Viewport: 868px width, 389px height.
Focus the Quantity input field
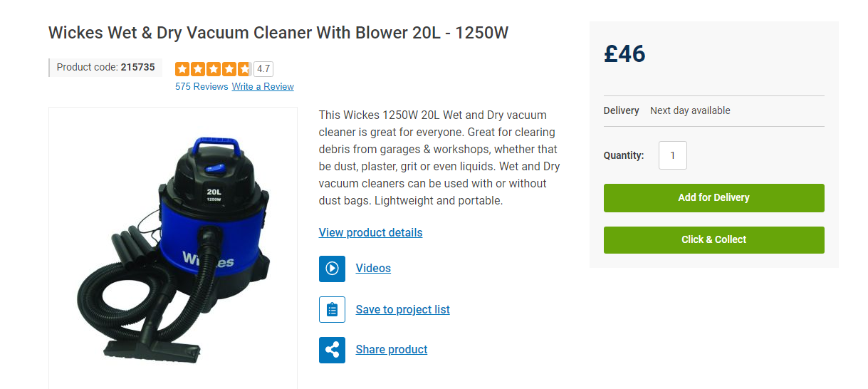pyautogui.click(x=673, y=155)
